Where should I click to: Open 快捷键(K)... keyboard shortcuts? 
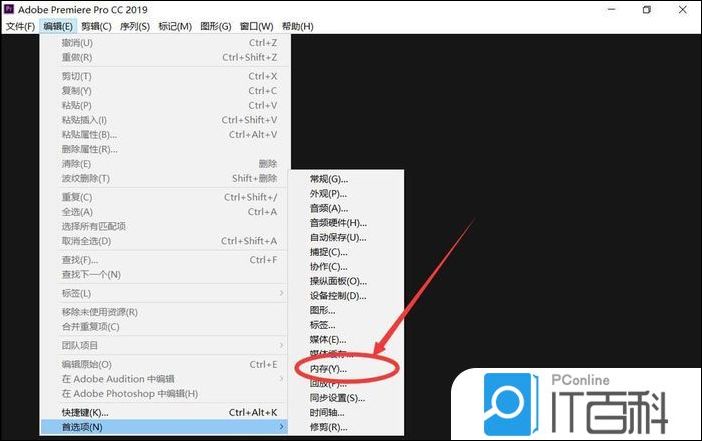(x=164, y=412)
